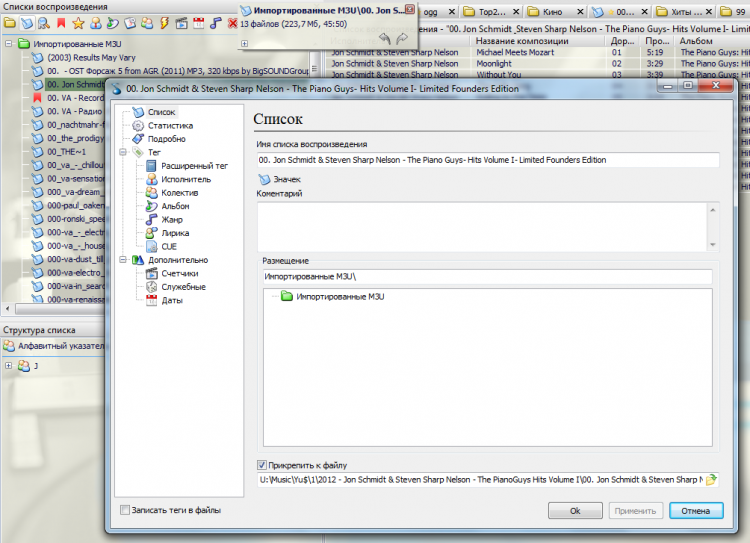Select Даты in the dialog tree
750x543 pixels.
point(172,300)
